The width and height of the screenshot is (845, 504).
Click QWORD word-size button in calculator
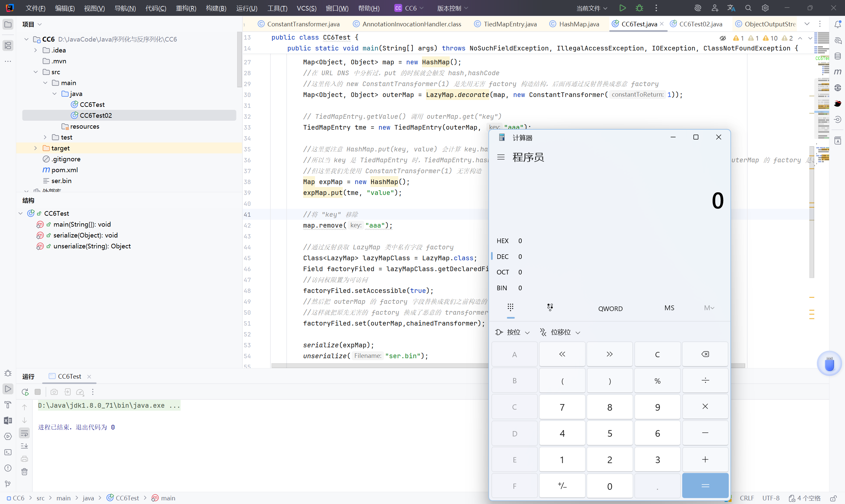[610, 308]
